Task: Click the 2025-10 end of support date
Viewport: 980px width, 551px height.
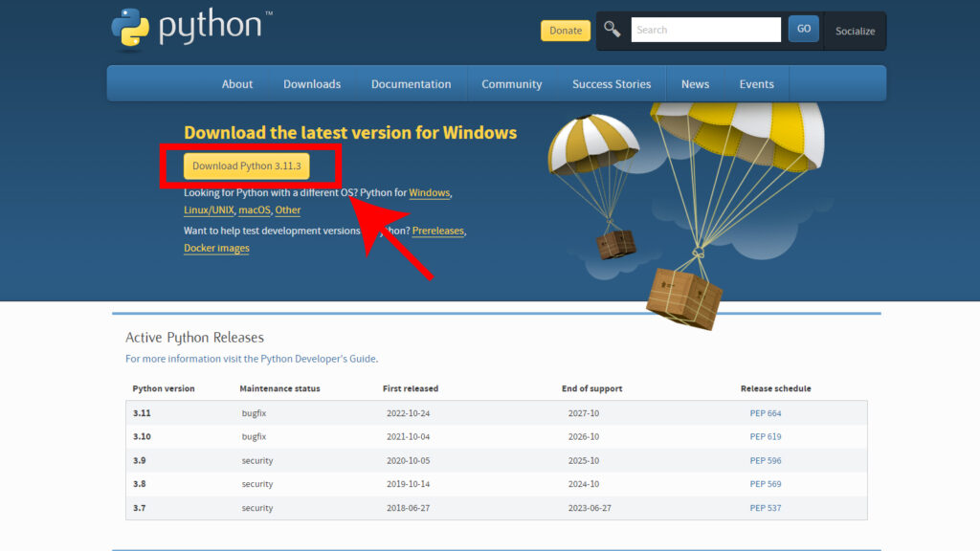Action: [x=584, y=460]
